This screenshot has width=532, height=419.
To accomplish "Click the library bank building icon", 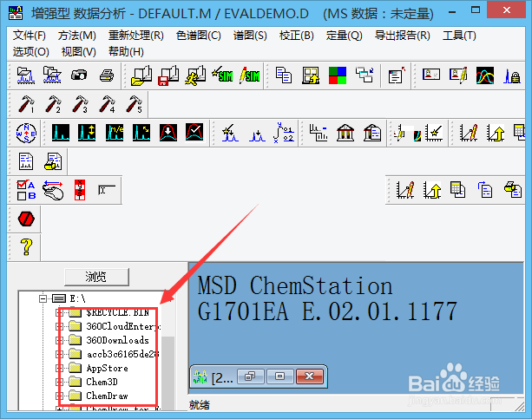I will tap(345, 133).
